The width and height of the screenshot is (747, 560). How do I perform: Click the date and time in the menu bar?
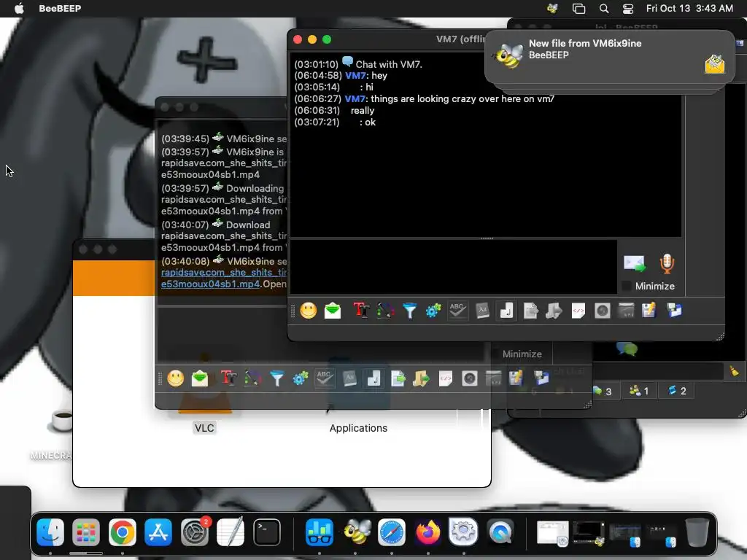(x=689, y=8)
